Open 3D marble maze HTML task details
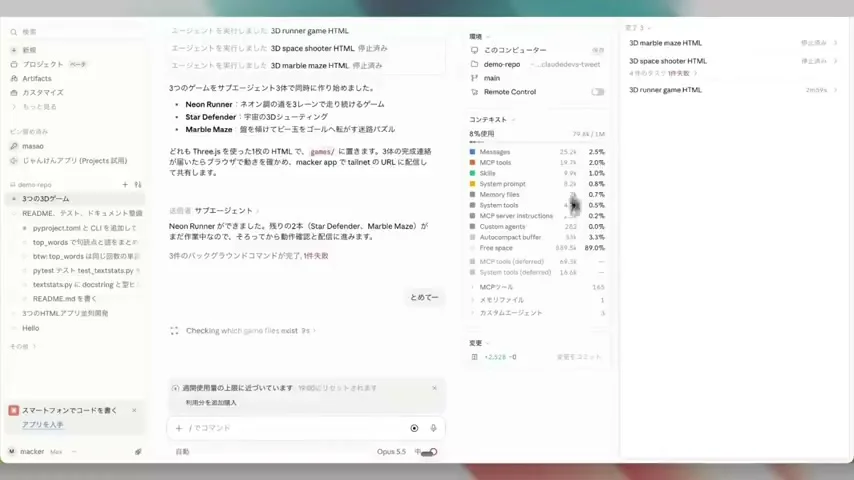This screenshot has height=480, width=854. pos(732,43)
